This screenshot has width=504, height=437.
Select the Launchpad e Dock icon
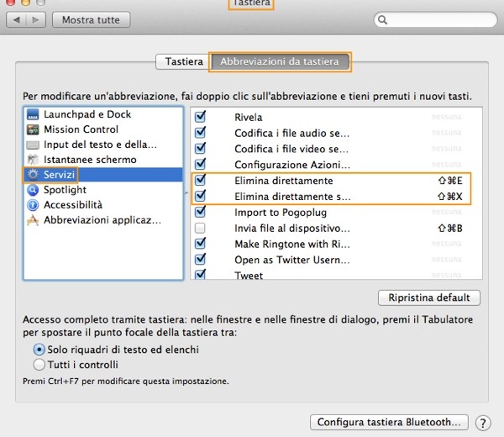point(33,114)
